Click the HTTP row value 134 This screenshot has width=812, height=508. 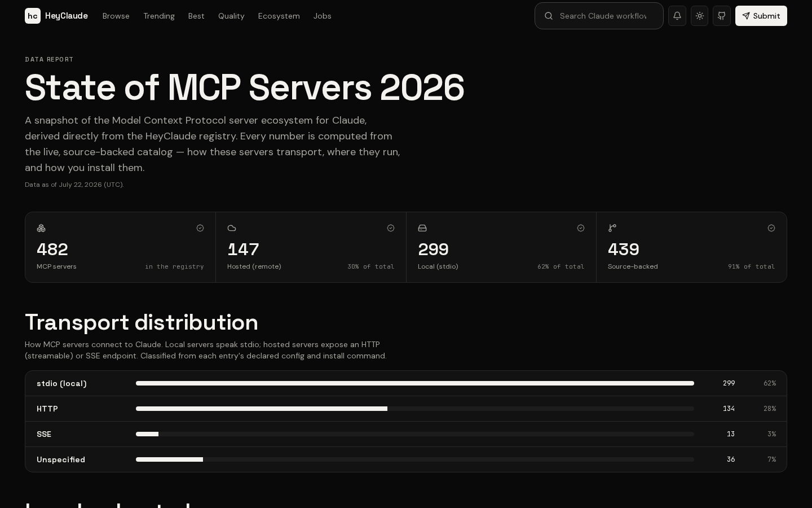point(729,409)
